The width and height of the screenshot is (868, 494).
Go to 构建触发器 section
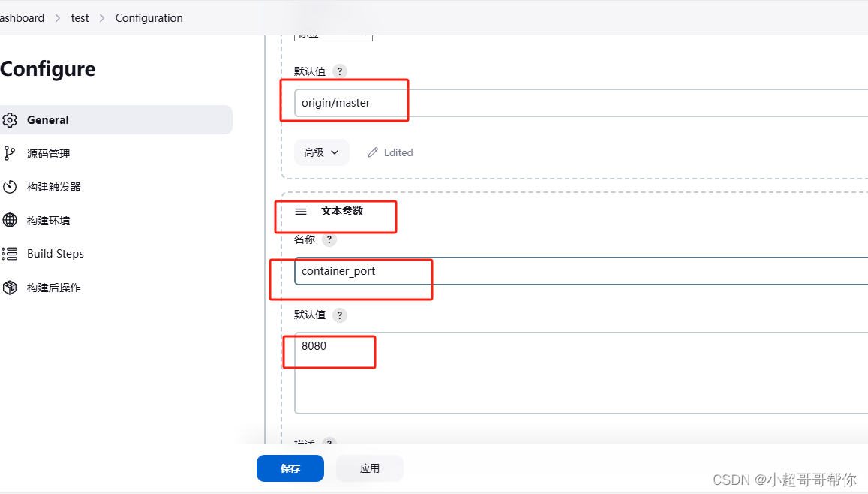coord(54,187)
